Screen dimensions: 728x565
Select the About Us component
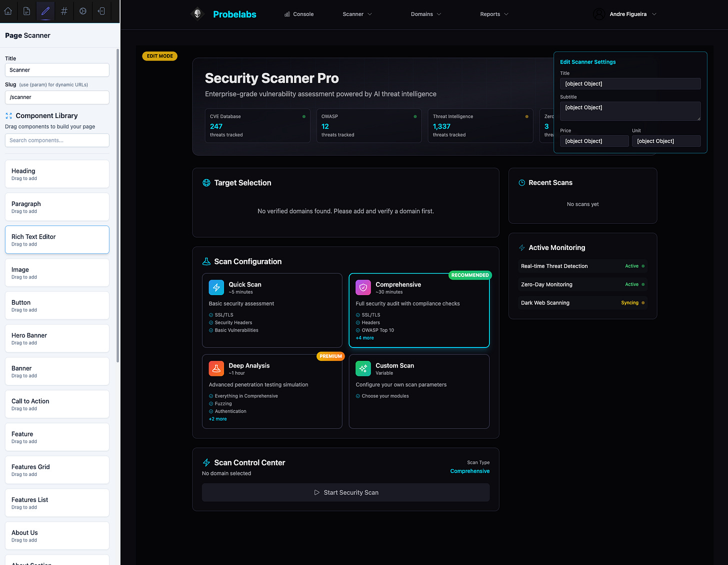pos(57,536)
